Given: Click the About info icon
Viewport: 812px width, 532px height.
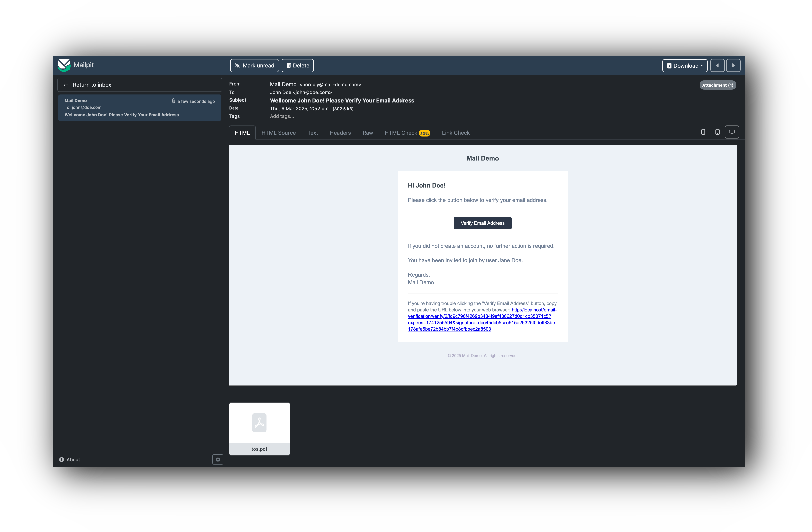Looking at the screenshot, I should [x=61, y=460].
